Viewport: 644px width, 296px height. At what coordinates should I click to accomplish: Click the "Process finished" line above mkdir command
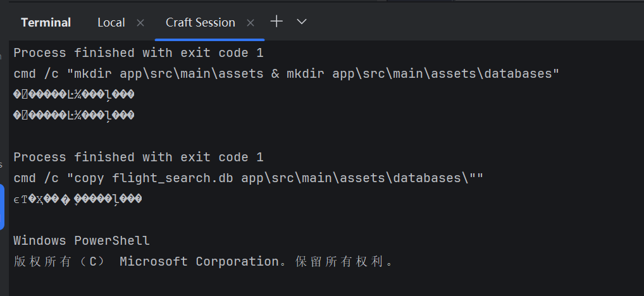click(138, 52)
